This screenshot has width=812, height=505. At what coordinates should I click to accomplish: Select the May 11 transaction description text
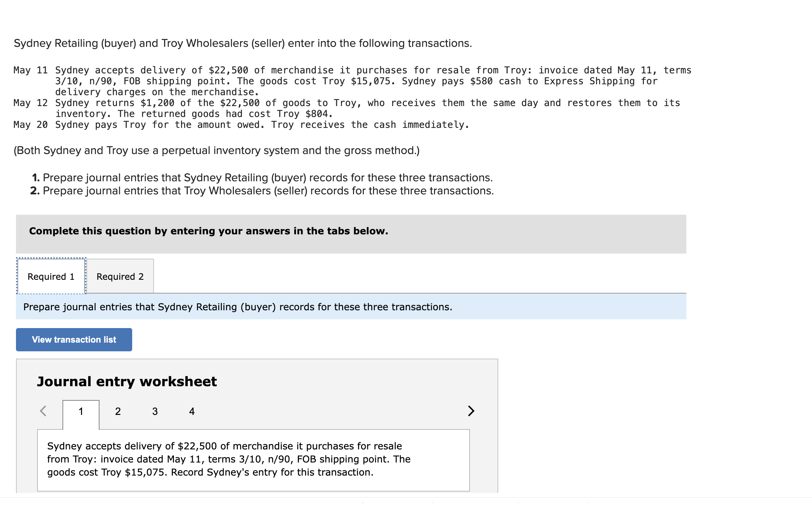pos(229,459)
